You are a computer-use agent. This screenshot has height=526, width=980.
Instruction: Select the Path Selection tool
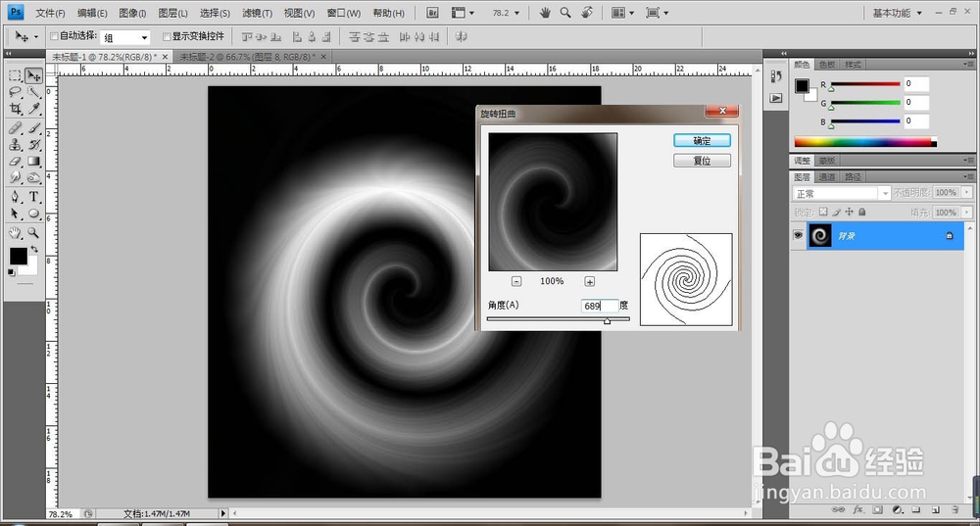(x=15, y=214)
